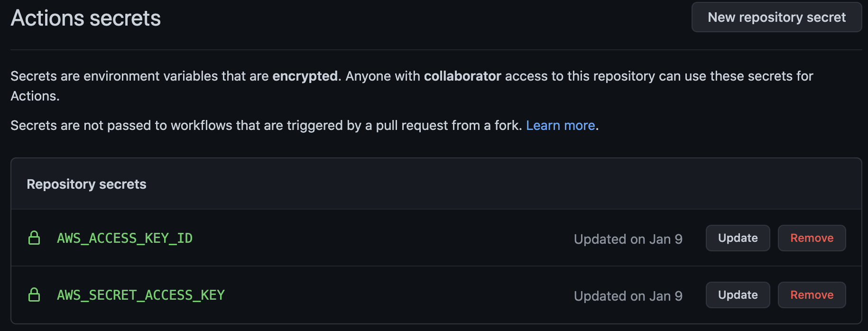Click the update date for AWS_ACCESS_KEY_ID

coord(628,239)
